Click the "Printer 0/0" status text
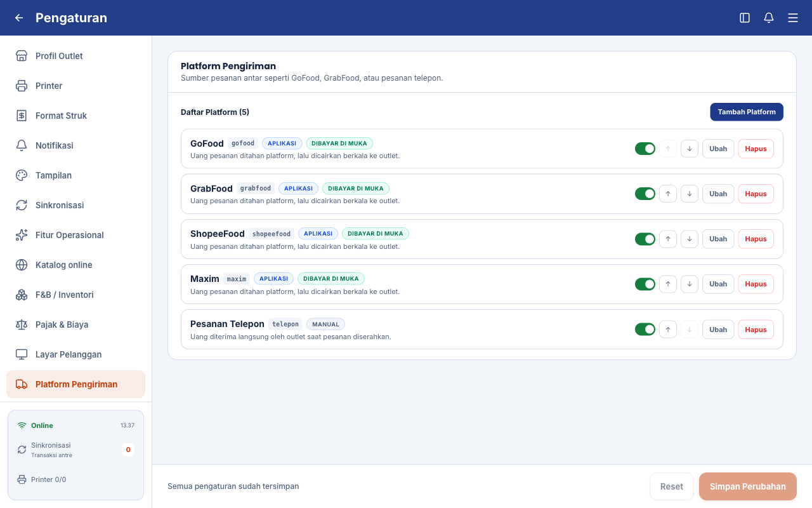 (49, 479)
